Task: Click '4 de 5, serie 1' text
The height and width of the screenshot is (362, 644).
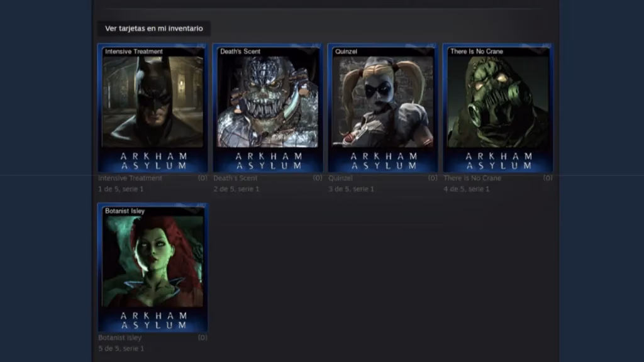Action: [466, 189]
